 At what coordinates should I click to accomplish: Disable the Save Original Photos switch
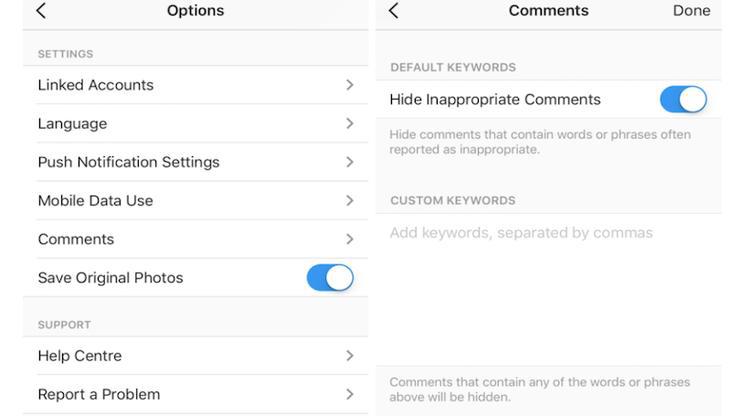pos(330,278)
